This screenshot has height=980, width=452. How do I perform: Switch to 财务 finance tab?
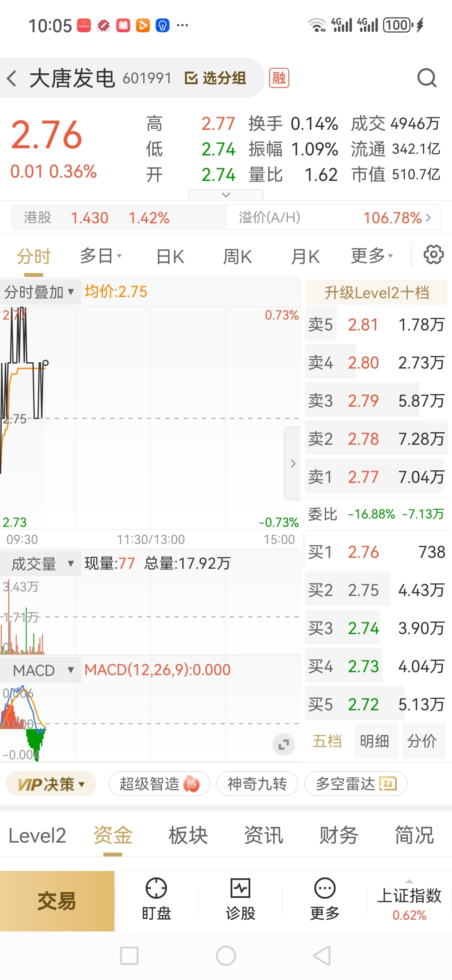(339, 836)
